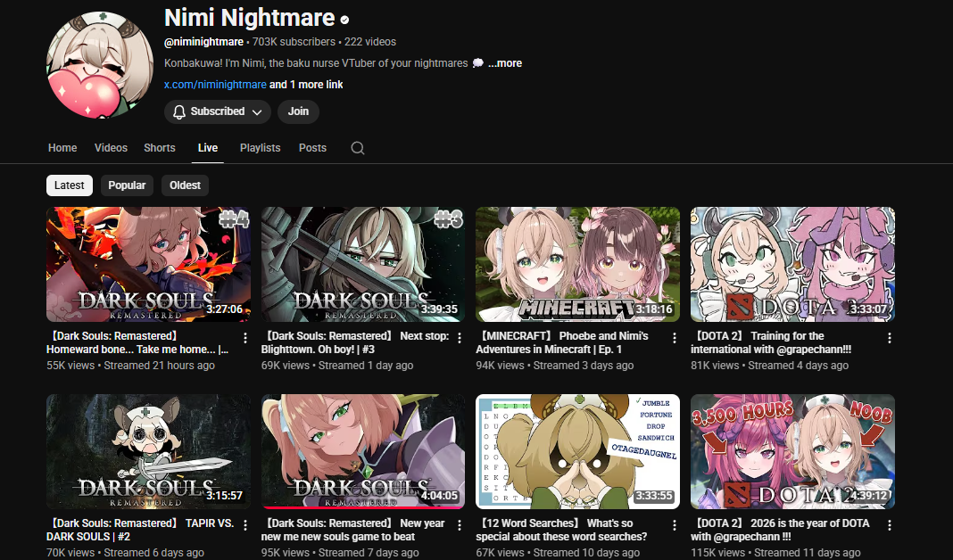Viewport: 953px width, 560px height.
Task: Click word search 3:33:55 thumbnail
Action: 578,451
